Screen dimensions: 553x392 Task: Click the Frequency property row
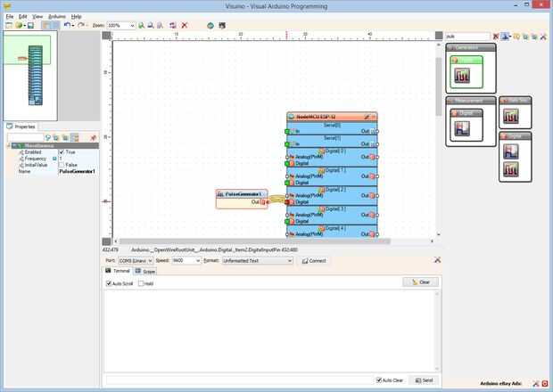click(53, 159)
